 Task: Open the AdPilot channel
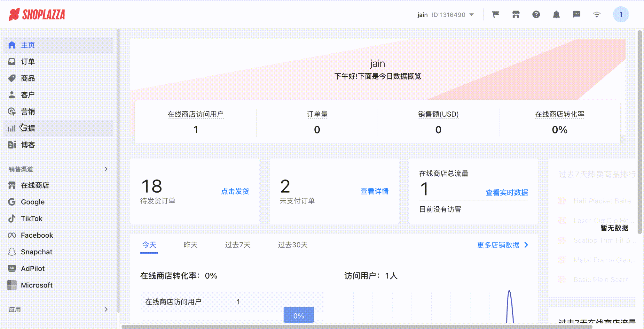click(x=33, y=268)
